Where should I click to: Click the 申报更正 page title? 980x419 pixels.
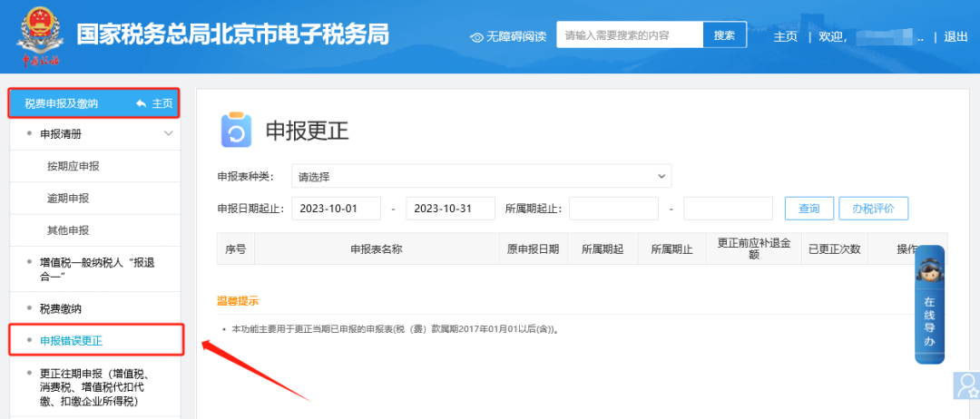308,131
